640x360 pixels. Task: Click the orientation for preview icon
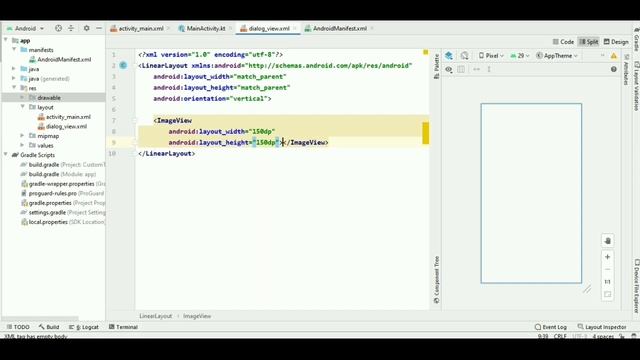point(464,56)
